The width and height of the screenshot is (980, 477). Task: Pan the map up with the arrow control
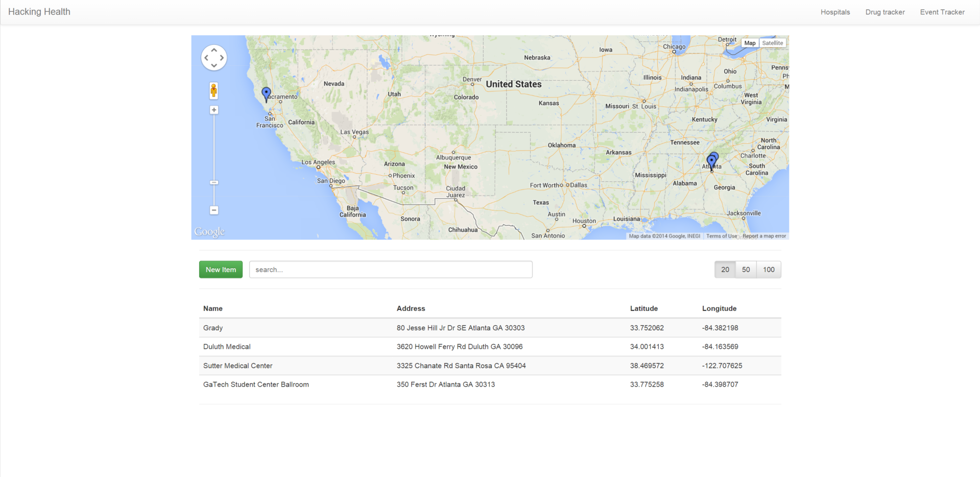click(x=214, y=50)
